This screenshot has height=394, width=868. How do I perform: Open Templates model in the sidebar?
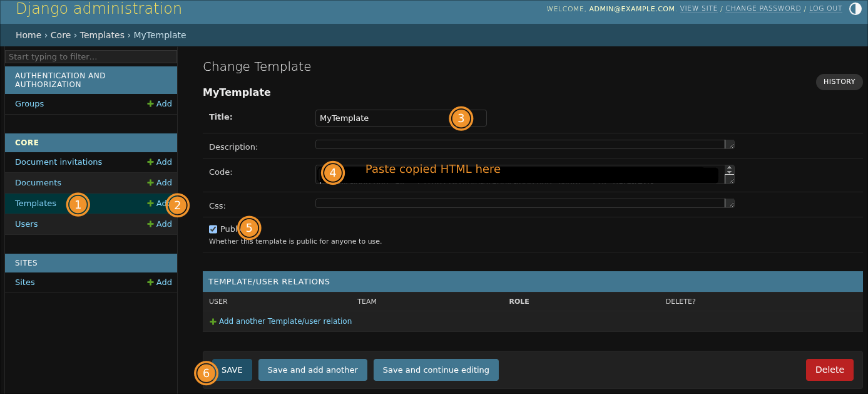pyautogui.click(x=36, y=204)
